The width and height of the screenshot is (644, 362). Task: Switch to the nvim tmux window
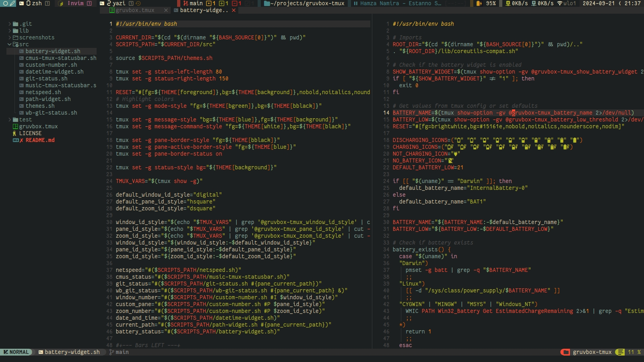tap(76, 3)
